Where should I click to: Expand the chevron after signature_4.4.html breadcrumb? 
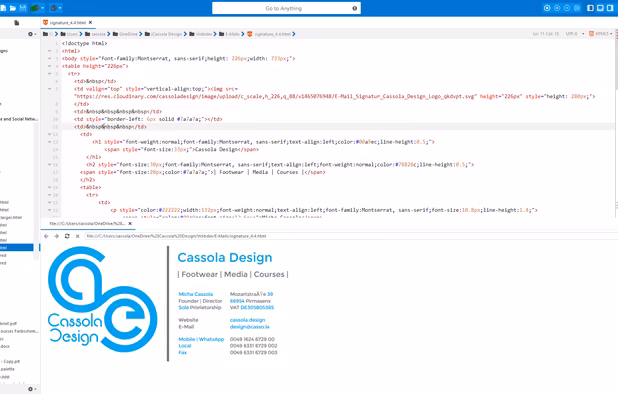click(294, 34)
